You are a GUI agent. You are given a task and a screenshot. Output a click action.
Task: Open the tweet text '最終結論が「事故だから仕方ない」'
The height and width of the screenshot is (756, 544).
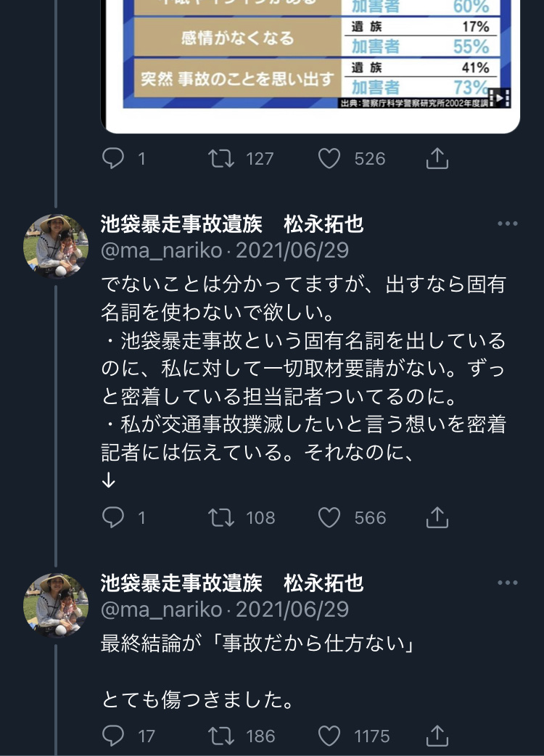258,643
